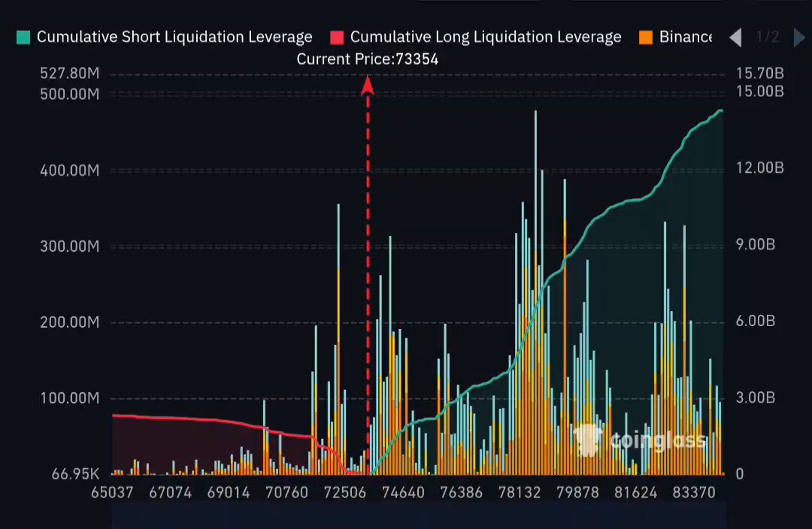Screen dimensions: 812x529
Task: Click orange Binance legend swatch
Action: [646, 38]
